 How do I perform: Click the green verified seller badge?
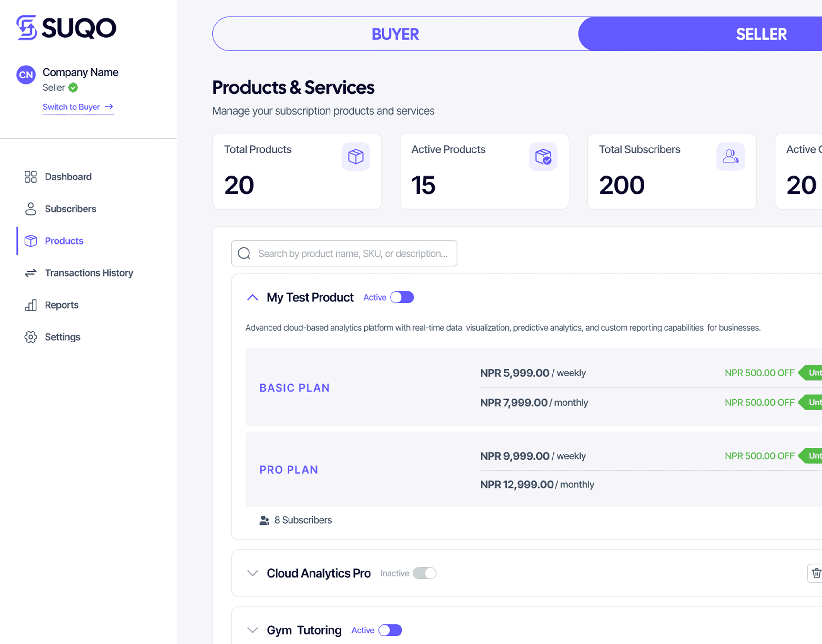pos(73,87)
